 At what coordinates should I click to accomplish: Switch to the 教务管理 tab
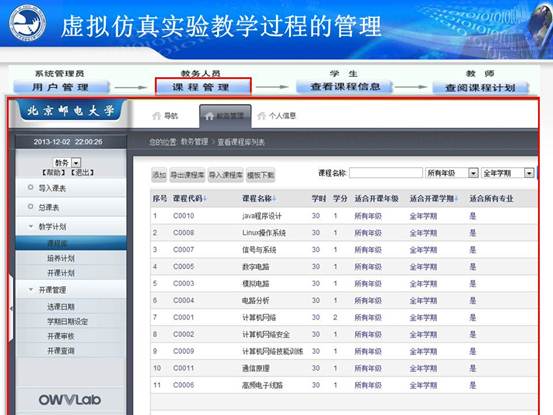(225, 116)
